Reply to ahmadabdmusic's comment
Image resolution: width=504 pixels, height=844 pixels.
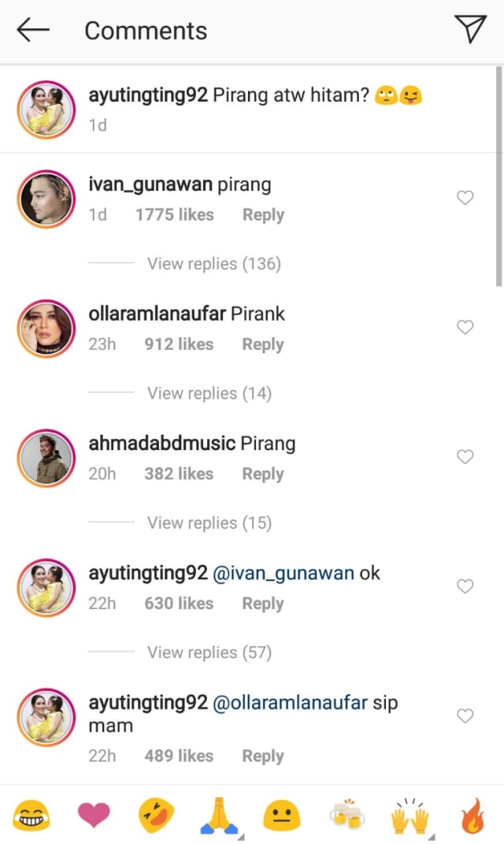pyautogui.click(x=262, y=473)
